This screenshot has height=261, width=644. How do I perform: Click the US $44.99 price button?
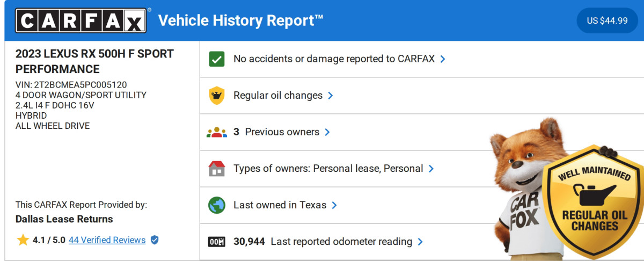pyautogui.click(x=607, y=20)
